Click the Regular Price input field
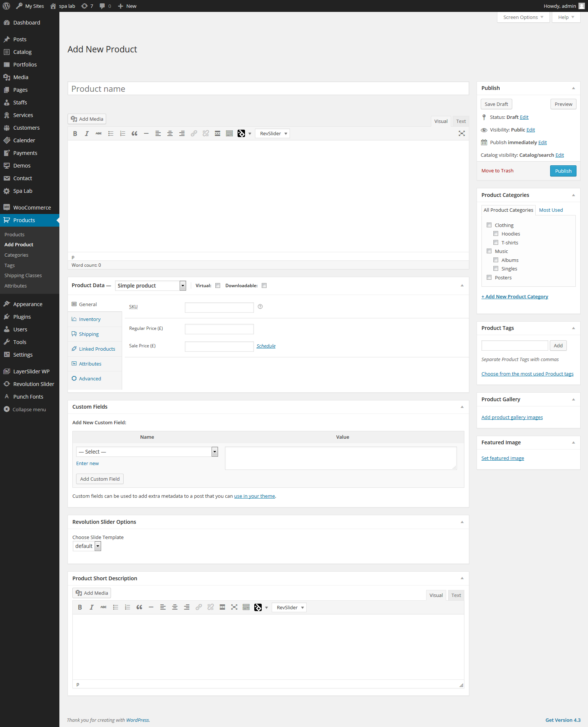588x727 pixels. point(219,329)
